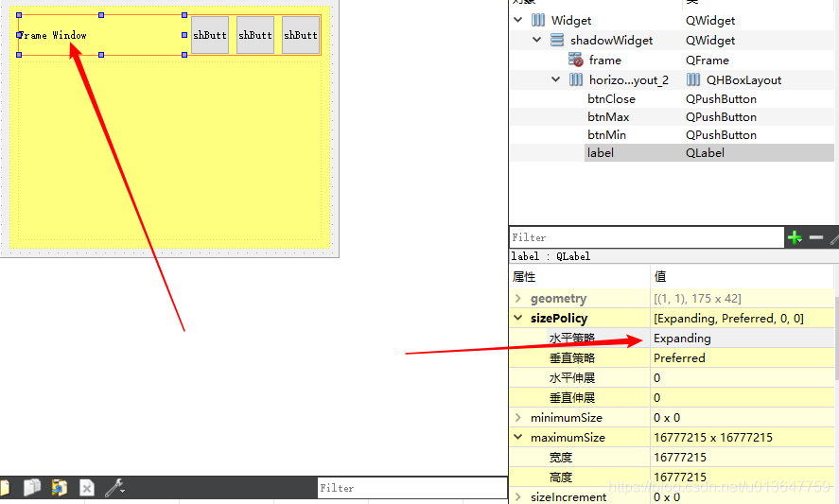Collapse the shadowWidget tree node

click(x=536, y=40)
